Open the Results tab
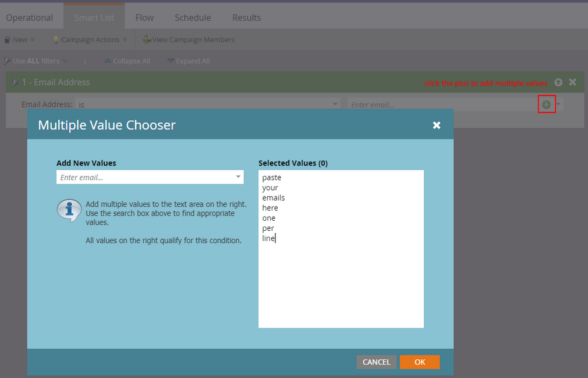This screenshot has width=588, height=378. pos(246,18)
